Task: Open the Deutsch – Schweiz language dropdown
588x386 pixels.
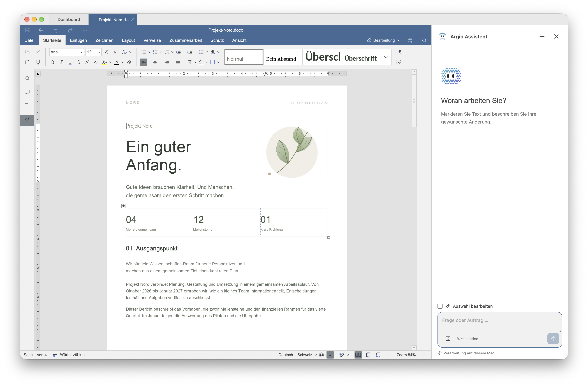Action: pos(297,355)
